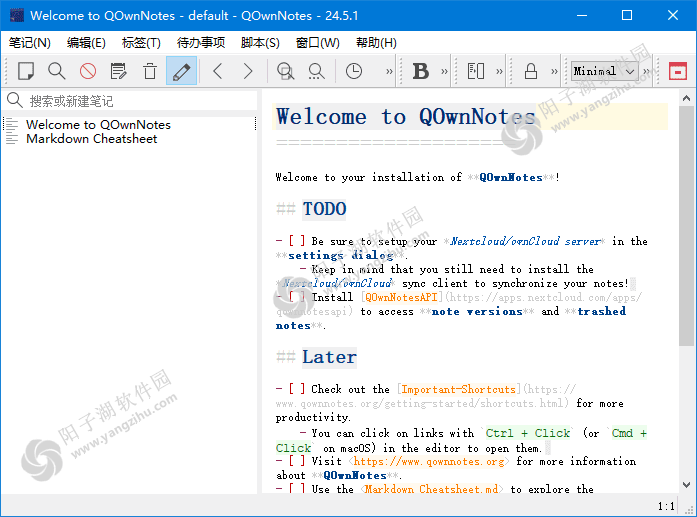Go forward with the right arrow
697x517 pixels.
click(x=248, y=71)
